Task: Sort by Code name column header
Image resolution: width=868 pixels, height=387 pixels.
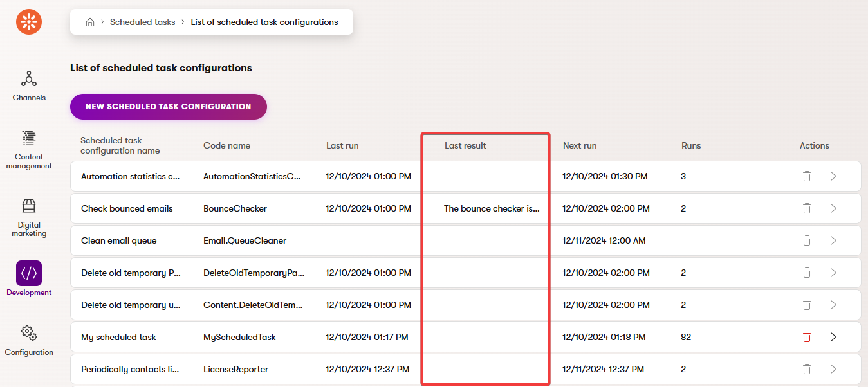Action: [x=226, y=146]
